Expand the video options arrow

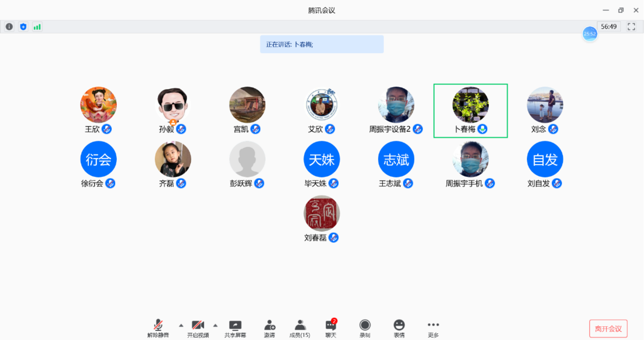[x=215, y=326]
